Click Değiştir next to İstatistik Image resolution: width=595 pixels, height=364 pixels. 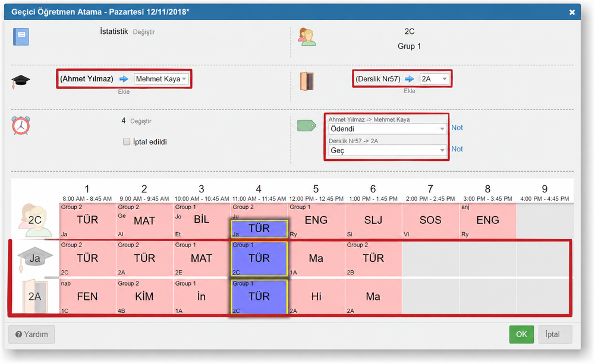[x=144, y=32]
